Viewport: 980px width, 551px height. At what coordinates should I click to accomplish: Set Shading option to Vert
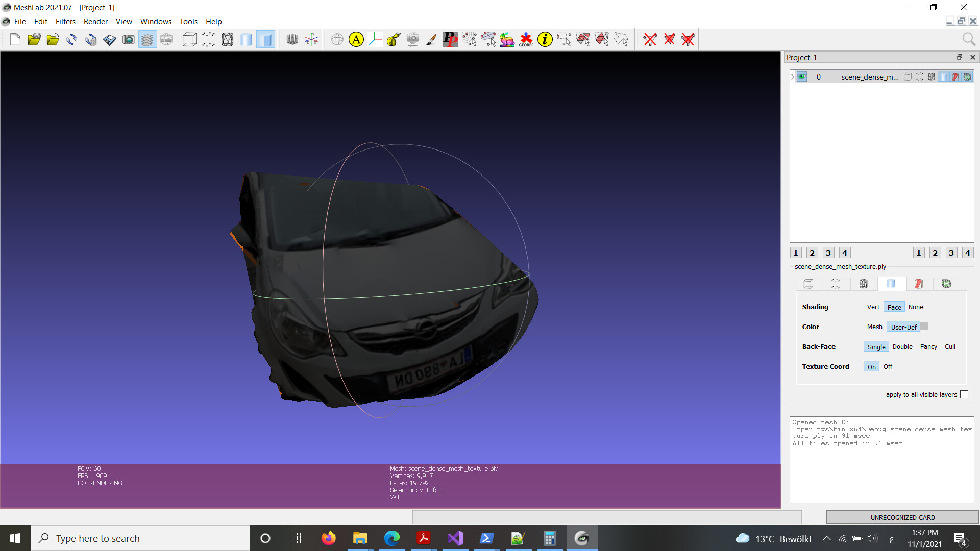873,307
